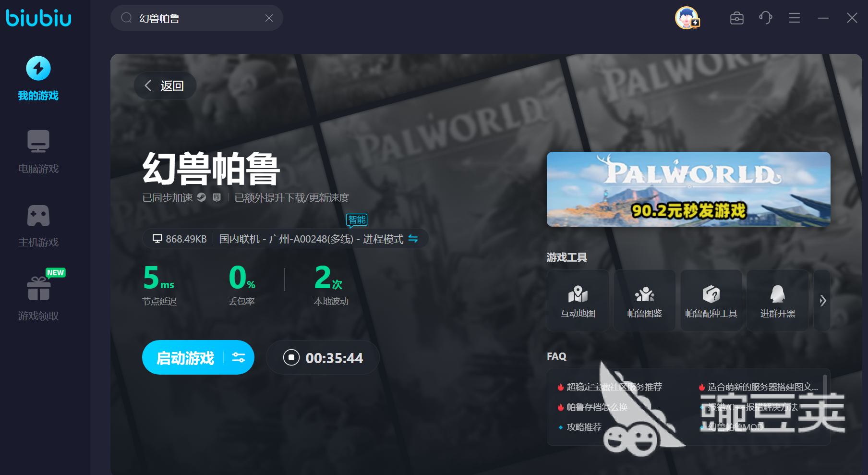This screenshot has width=868, height=475.
Task: Click the 幻兽帕鲁 search field
Action: click(197, 18)
